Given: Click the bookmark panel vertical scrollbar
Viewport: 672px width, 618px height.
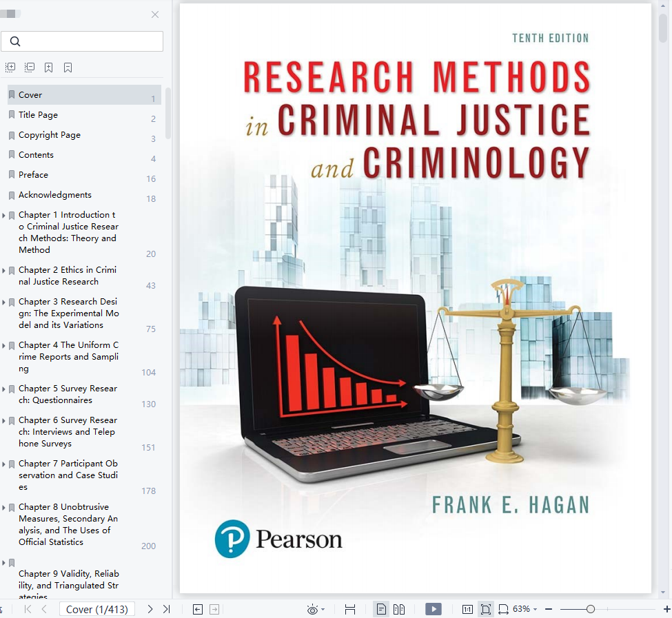Looking at the screenshot, I should tap(168, 113).
